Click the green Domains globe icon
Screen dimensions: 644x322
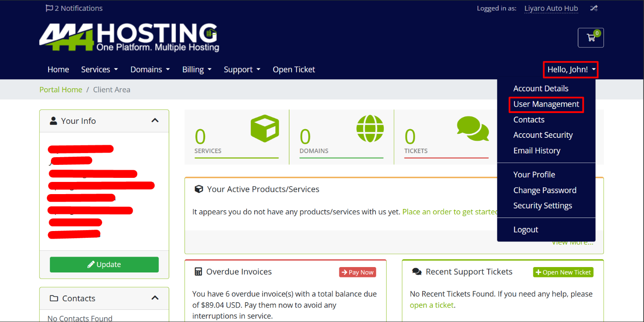pyautogui.click(x=370, y=128)
